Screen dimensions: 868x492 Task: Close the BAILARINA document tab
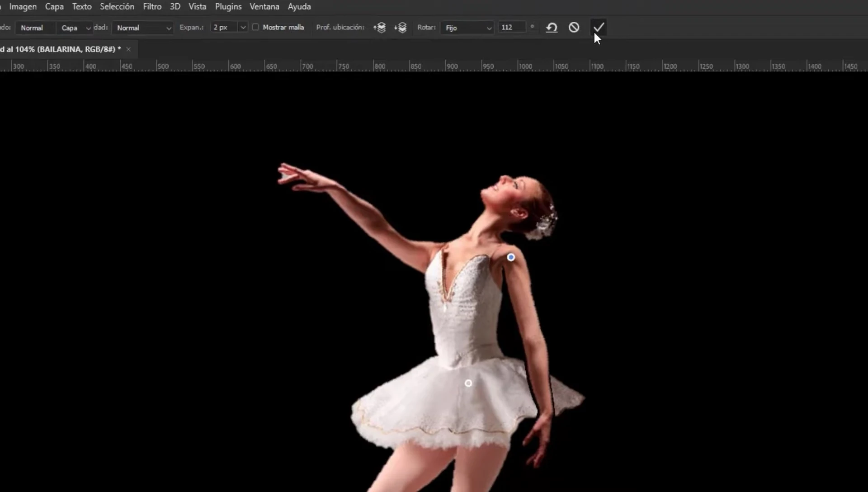[128, 49]
